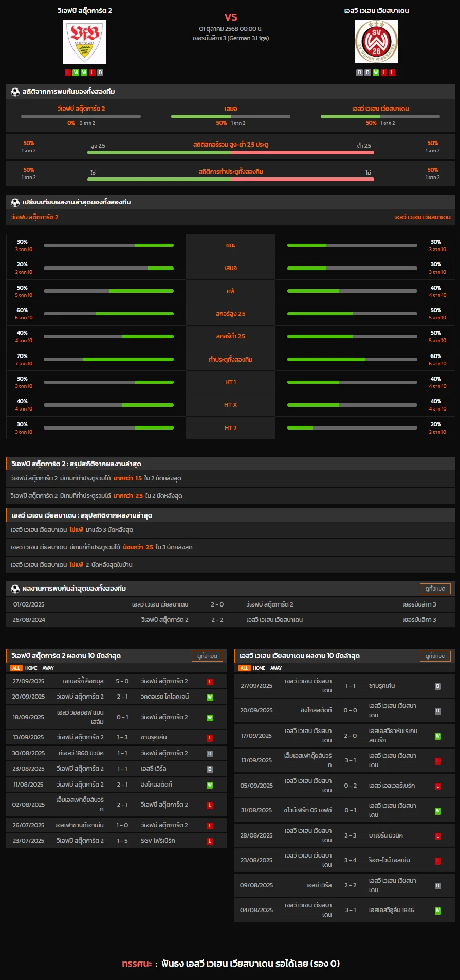Click soccer ball icon beside เปรียบเทียบผลงานล่าสุดของทั้งสองทีม

click(15, 202)
